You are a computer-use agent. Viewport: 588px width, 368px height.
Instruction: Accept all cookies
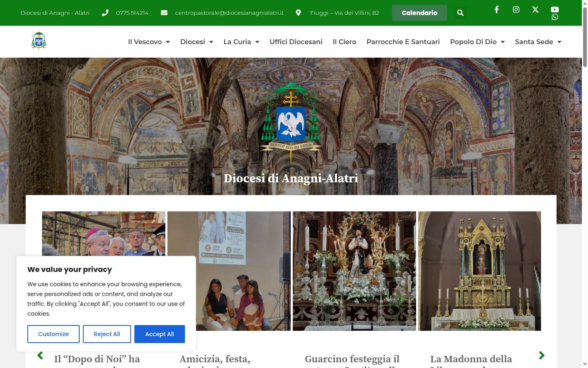pos(160,334)
